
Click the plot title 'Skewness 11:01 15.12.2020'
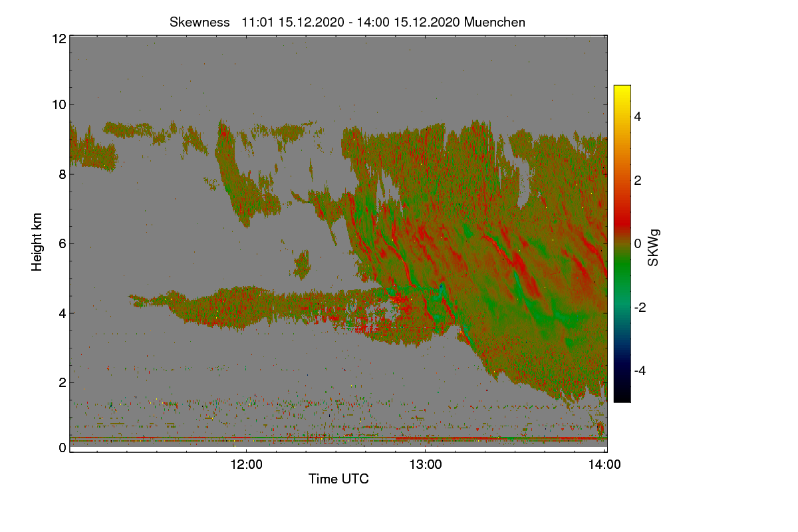(x=347, y=22)
